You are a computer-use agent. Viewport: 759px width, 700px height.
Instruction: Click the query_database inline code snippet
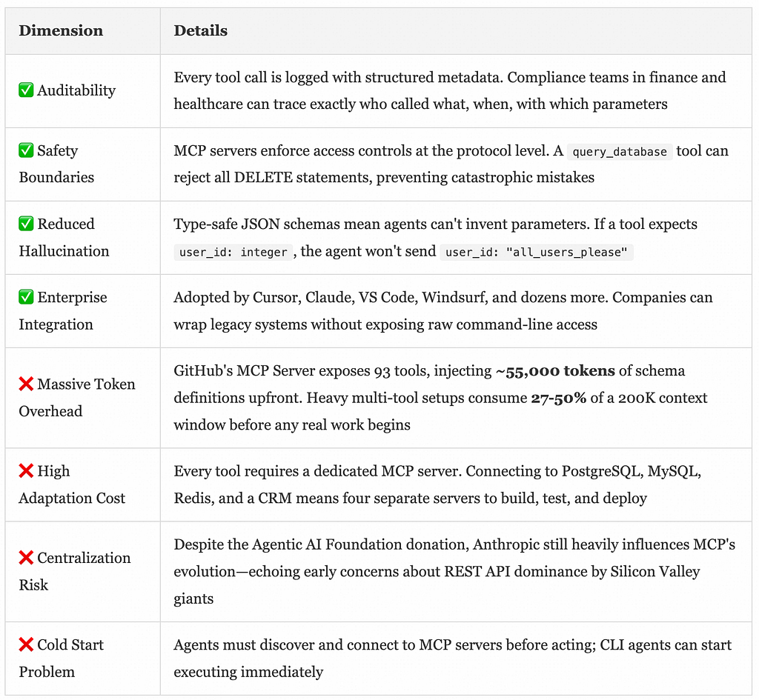click(620, 152)
